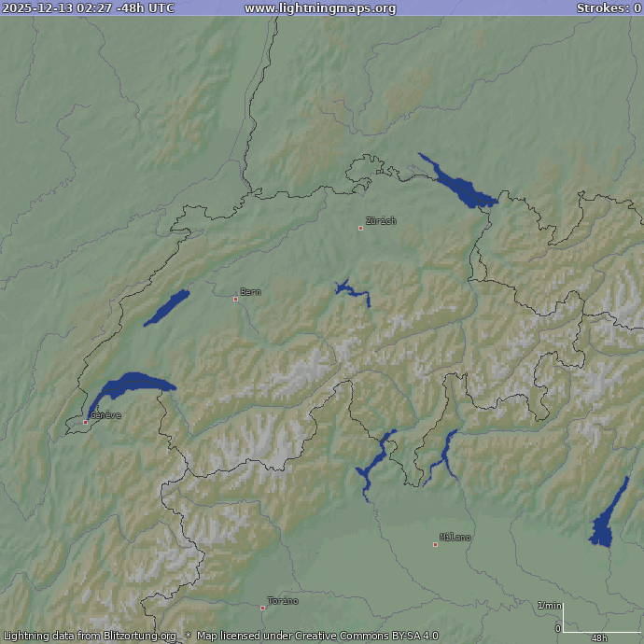Click Lake Constance on the map

(x=459, y=186)
